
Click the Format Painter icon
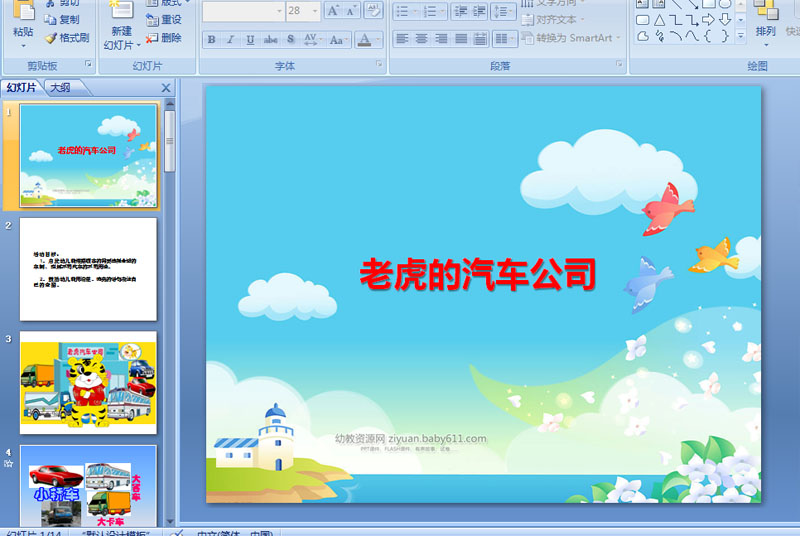(67, 38)
